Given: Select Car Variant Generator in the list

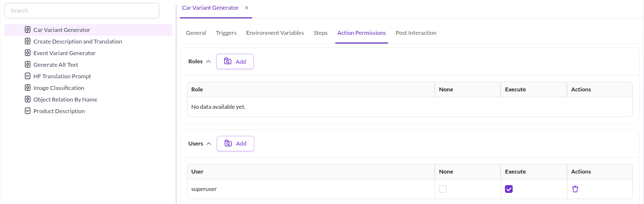Looking at the screenshot, I should pyautogui.click(x=88, y=30).
